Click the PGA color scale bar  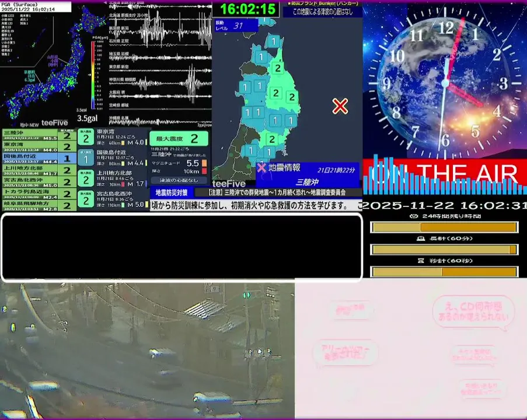click(x=93, y=75)
